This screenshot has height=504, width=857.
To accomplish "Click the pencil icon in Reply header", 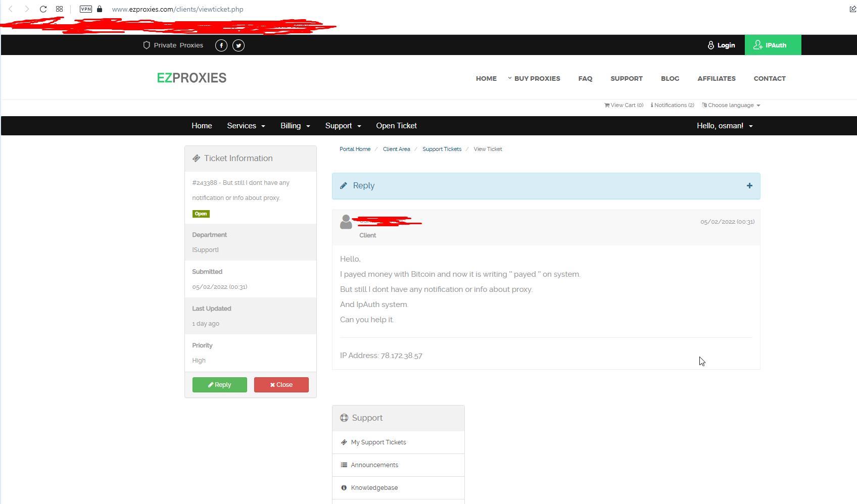I will pos(344,186).
